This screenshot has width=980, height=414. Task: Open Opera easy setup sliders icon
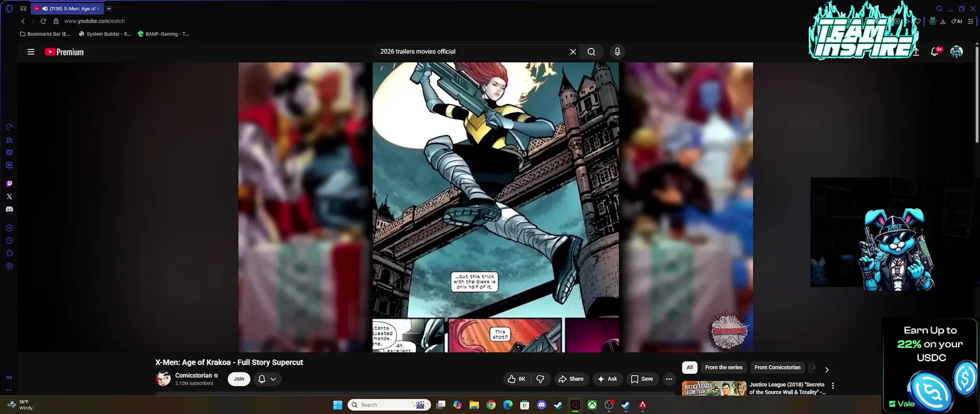click(x=971, y=21)
